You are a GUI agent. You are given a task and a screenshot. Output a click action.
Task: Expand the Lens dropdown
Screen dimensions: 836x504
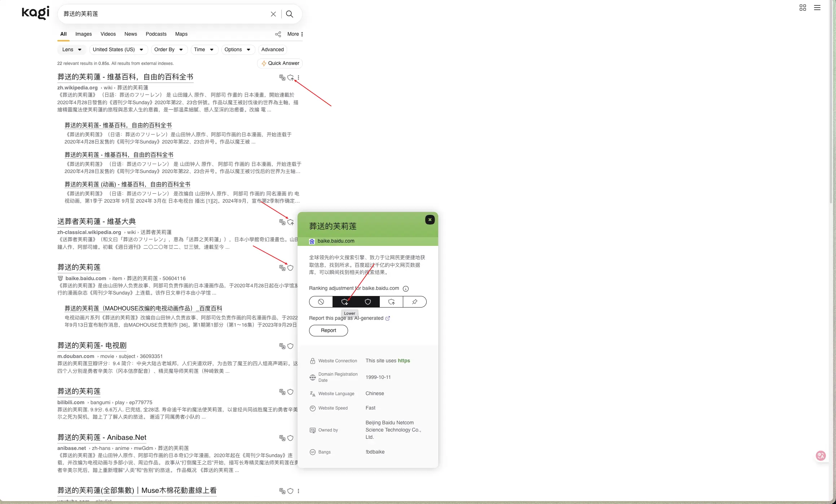(x=72, y=49)
